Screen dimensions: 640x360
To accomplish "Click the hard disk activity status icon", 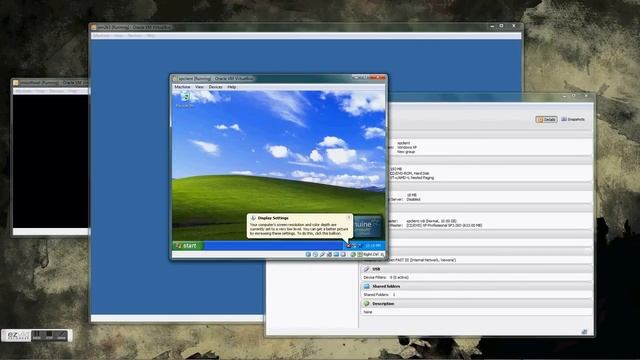I will (x=308, y=254).
